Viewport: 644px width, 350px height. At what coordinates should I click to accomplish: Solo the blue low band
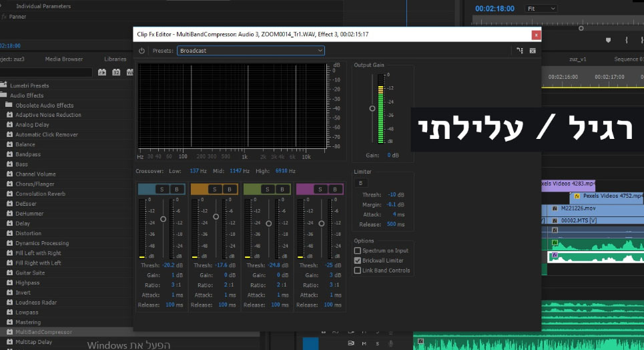162,190
